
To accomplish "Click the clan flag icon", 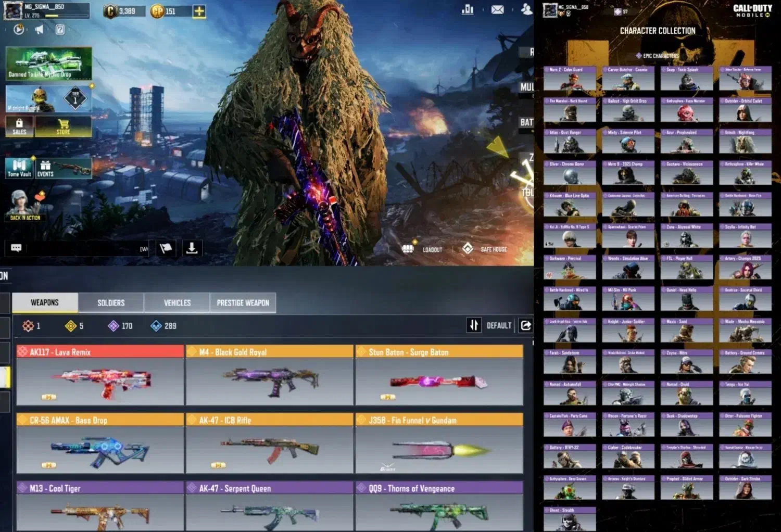I will tap(166, 248).
